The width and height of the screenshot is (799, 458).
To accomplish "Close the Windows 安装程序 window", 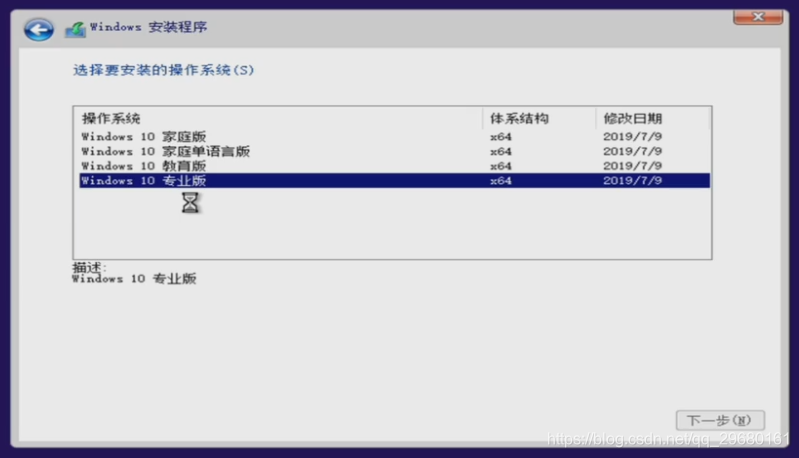I will [x=758, y=17].
